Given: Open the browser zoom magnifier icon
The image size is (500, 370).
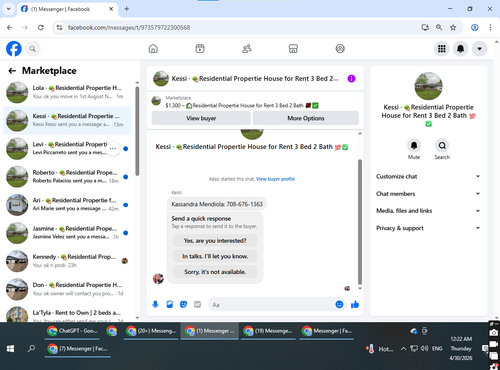Looking at the screenshot, I should (439, 27).
